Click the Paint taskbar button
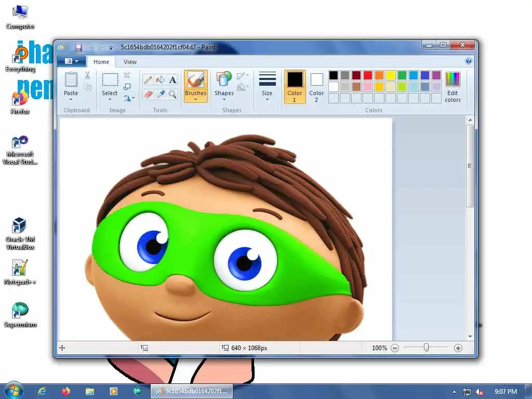This screenshot has width=532, height=399. 192,391
